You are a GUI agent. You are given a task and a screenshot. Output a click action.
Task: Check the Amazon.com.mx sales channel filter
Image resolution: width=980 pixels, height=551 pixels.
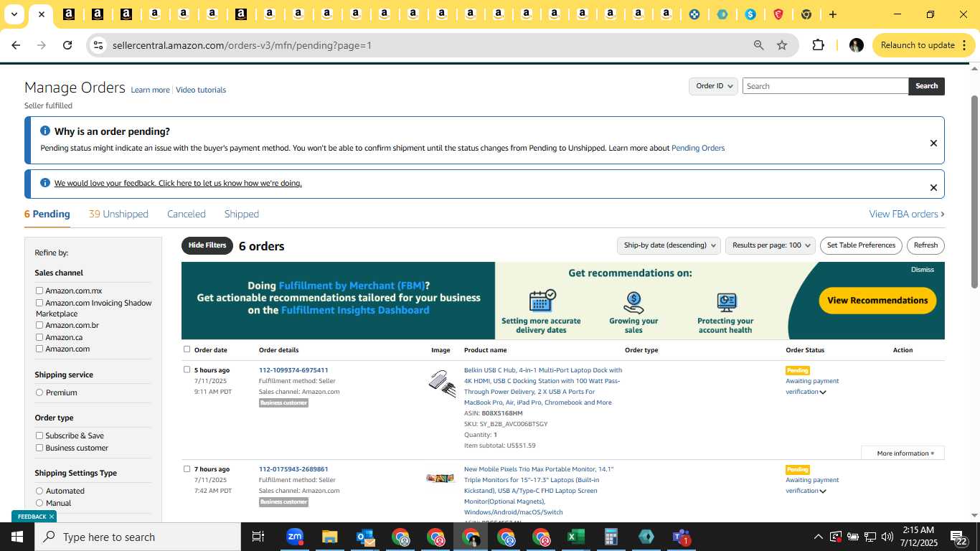coord(39,291)
